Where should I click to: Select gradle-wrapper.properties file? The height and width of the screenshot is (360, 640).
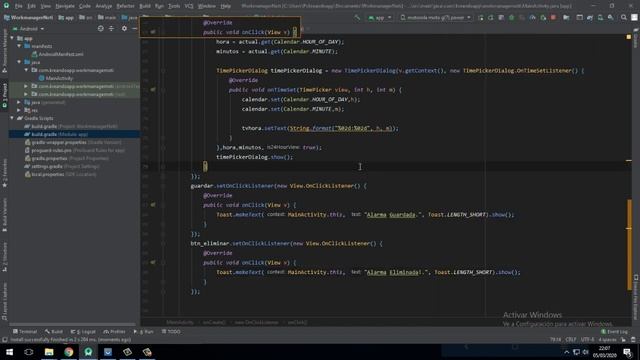click(73, 142)
